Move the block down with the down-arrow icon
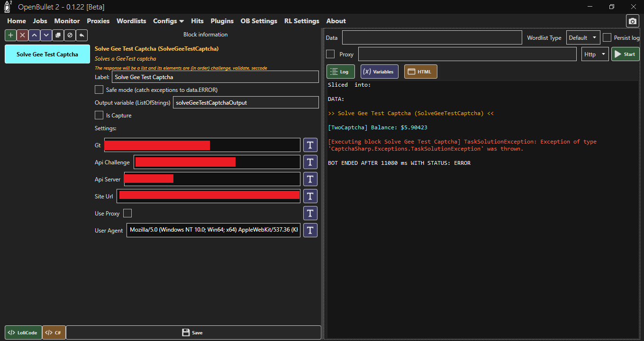 click(x=45, y=35)
